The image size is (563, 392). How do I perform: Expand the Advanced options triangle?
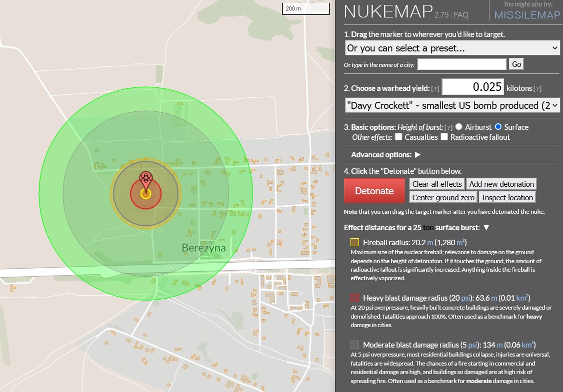pyautogui.click(x=417, y=155)
